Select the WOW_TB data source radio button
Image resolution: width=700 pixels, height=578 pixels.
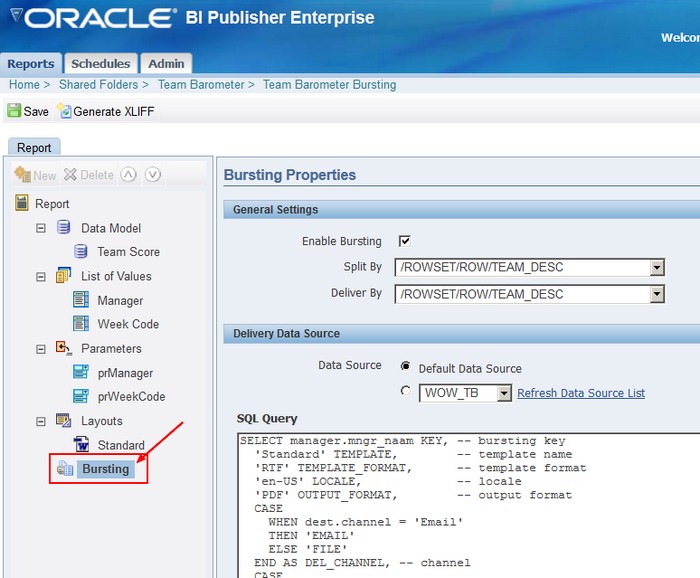point(405,392)
